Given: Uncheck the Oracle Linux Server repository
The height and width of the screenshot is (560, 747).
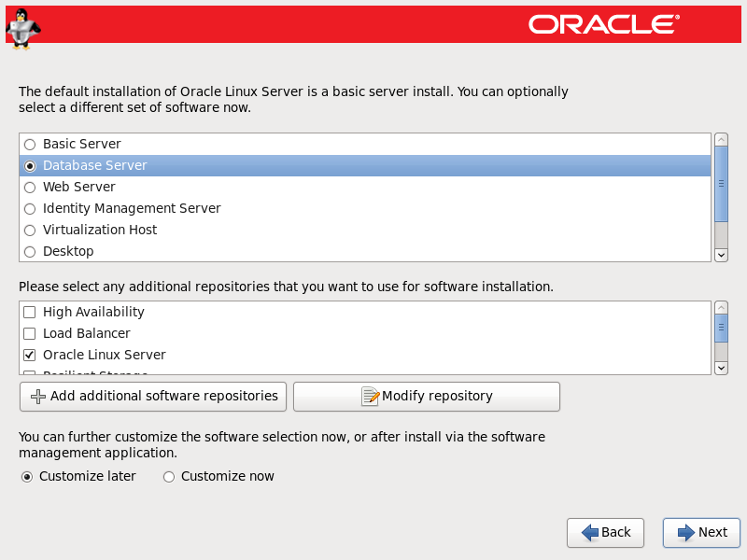Looking at the screenshot, I should click(x=30, y=356).
